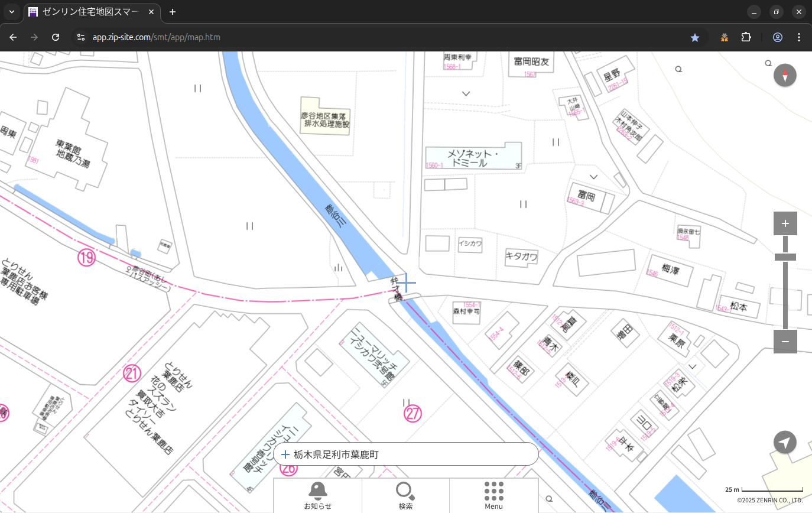Open お知らせ notifications bell
Screen dimensions: 812x513
318,495
